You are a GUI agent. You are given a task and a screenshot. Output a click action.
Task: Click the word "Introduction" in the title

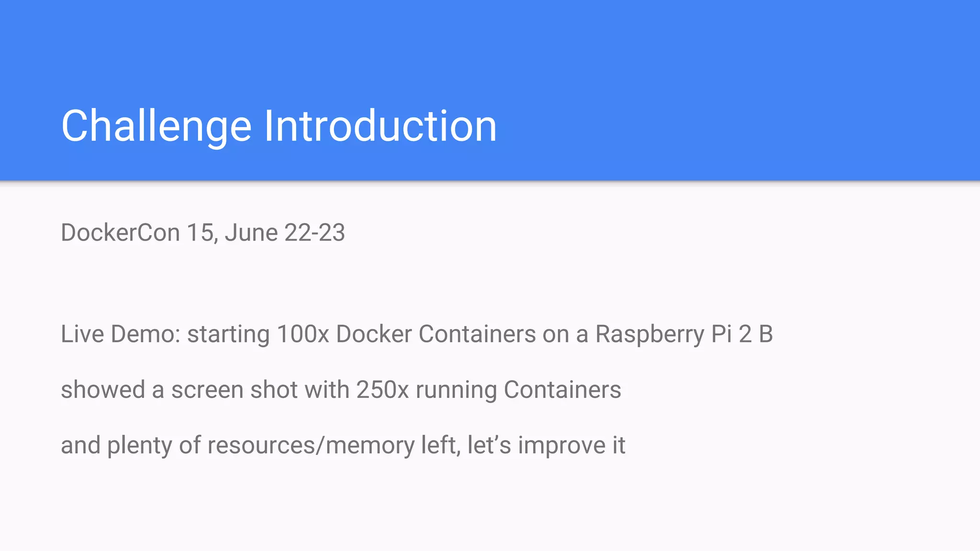point(380,125)
